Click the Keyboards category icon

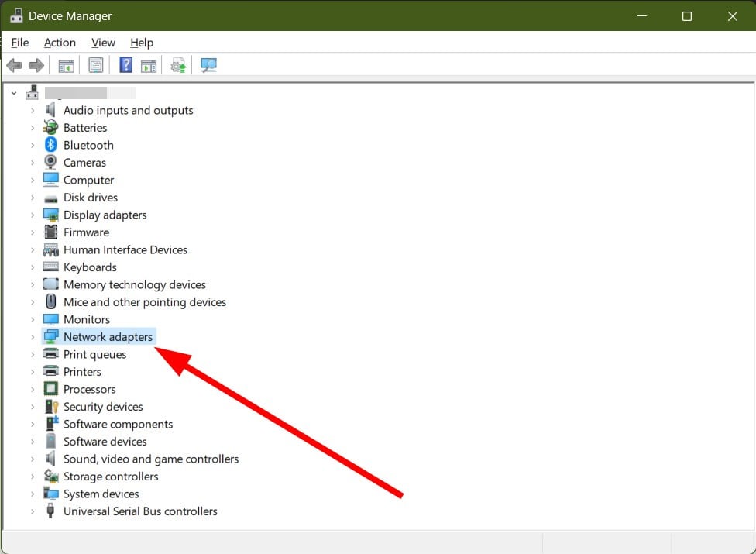[50, 267]
